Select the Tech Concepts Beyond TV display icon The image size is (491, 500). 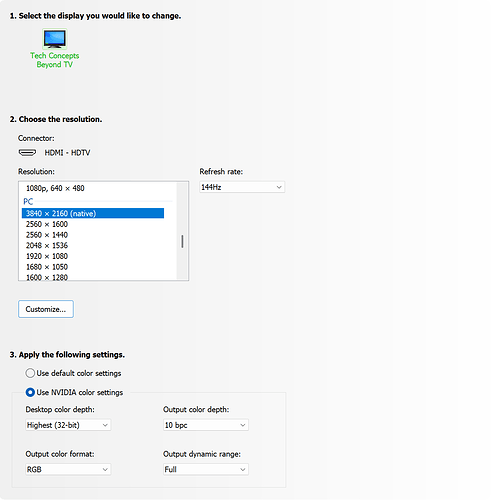click(x=55, y=38)
